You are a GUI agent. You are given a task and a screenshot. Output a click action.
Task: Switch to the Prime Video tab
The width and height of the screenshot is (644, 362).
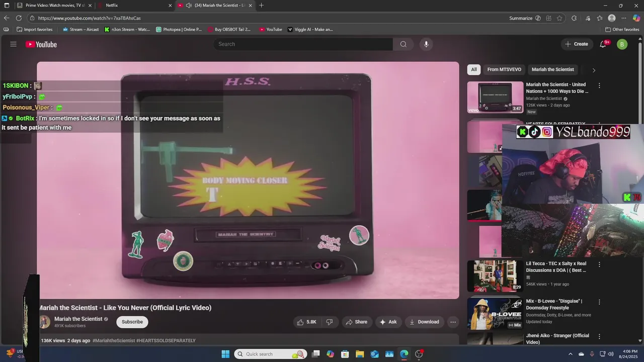54,6
